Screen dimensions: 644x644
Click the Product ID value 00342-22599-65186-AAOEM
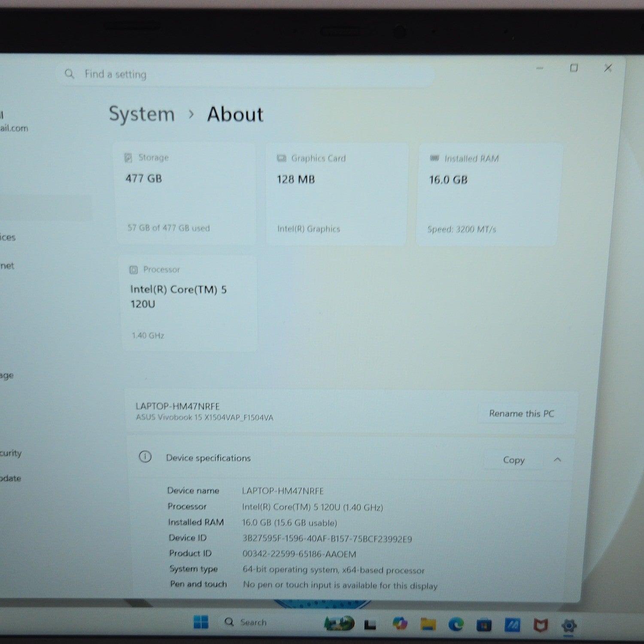click(x=299, y=554)
